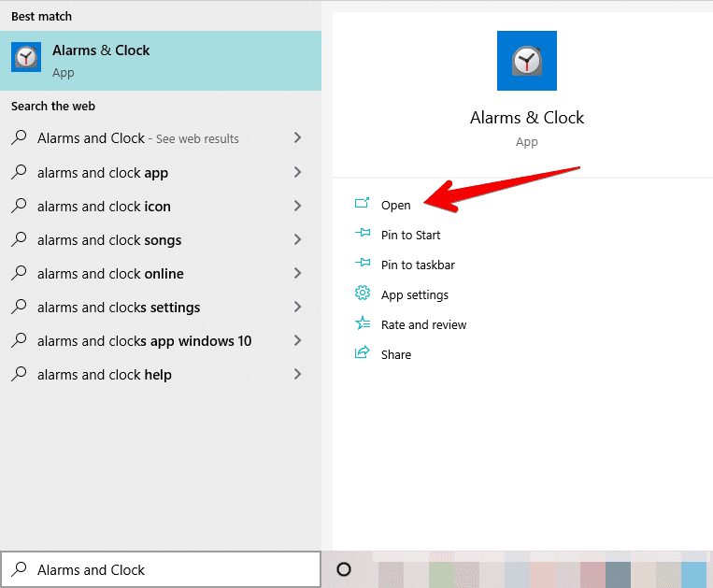713x588 pixels.
Task: Click the Alarms & Clock icon in best match
Action: [x=26, y=57]
